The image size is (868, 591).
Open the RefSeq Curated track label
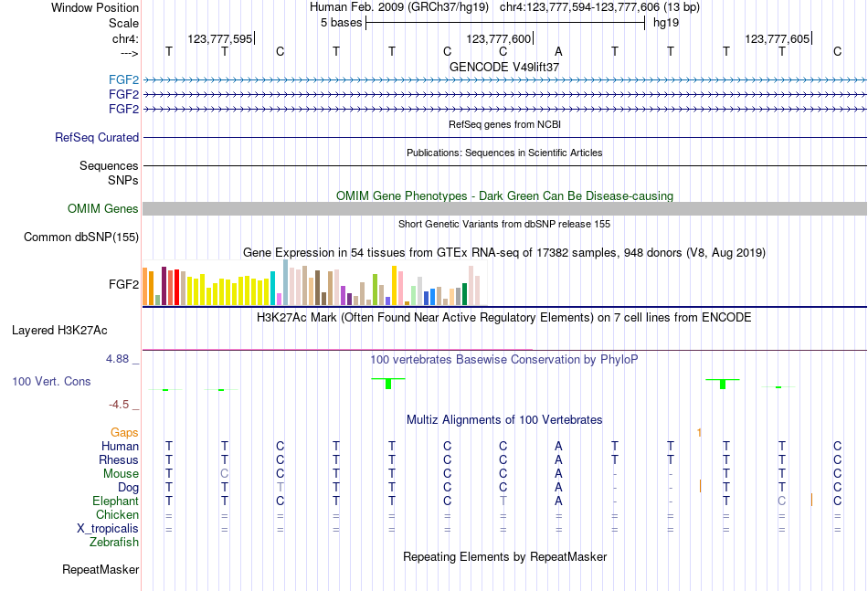[97, 137]
